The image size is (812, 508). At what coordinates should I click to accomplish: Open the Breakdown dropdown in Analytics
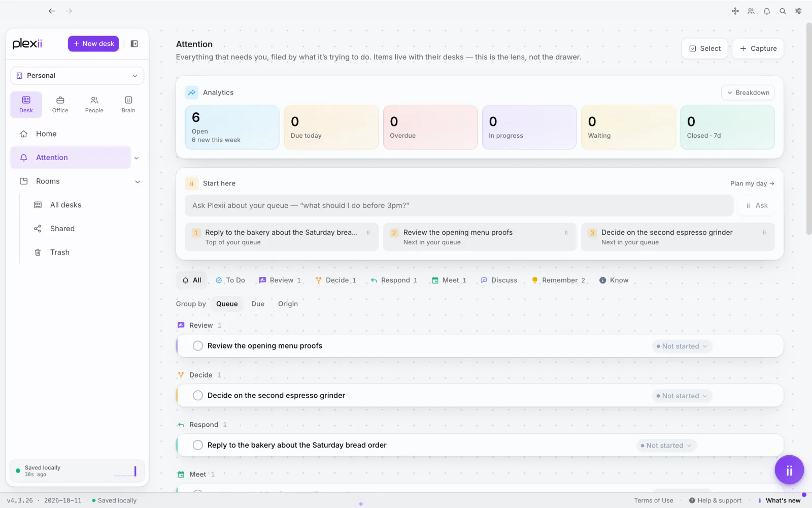748,92
